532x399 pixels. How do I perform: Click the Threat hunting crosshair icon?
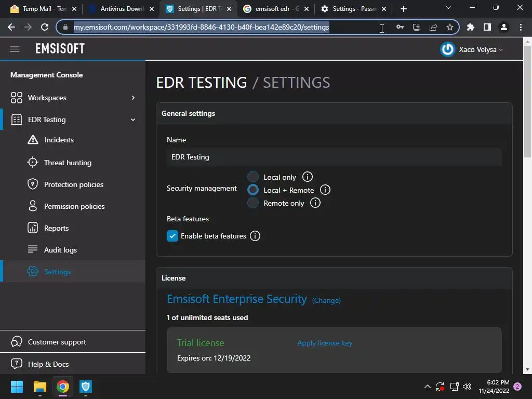[33, 162]
